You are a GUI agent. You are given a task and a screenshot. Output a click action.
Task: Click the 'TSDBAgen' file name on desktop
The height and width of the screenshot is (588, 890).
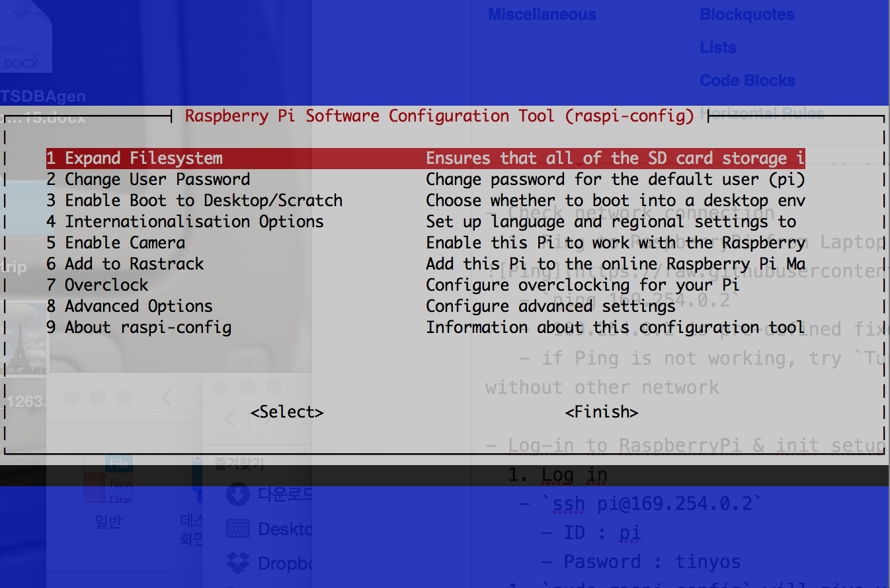tap(43, 96)
